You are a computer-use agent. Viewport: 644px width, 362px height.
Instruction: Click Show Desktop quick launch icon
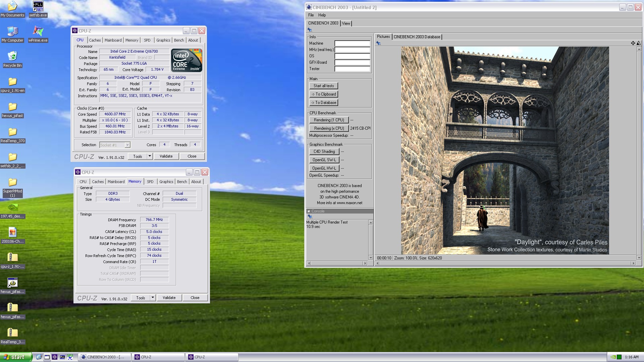pyautogui.click(x=47, y=357)
